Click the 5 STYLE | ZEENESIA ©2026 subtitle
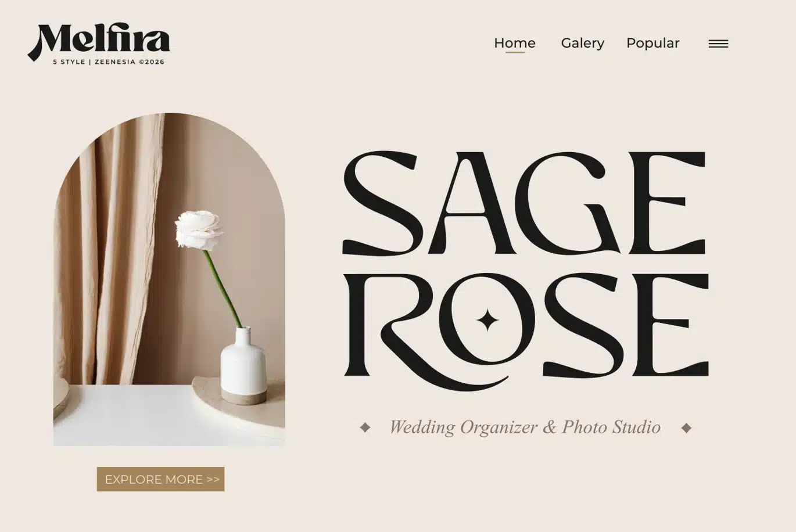Viewport: 796px width, 532px height. [x=109, y=62]
